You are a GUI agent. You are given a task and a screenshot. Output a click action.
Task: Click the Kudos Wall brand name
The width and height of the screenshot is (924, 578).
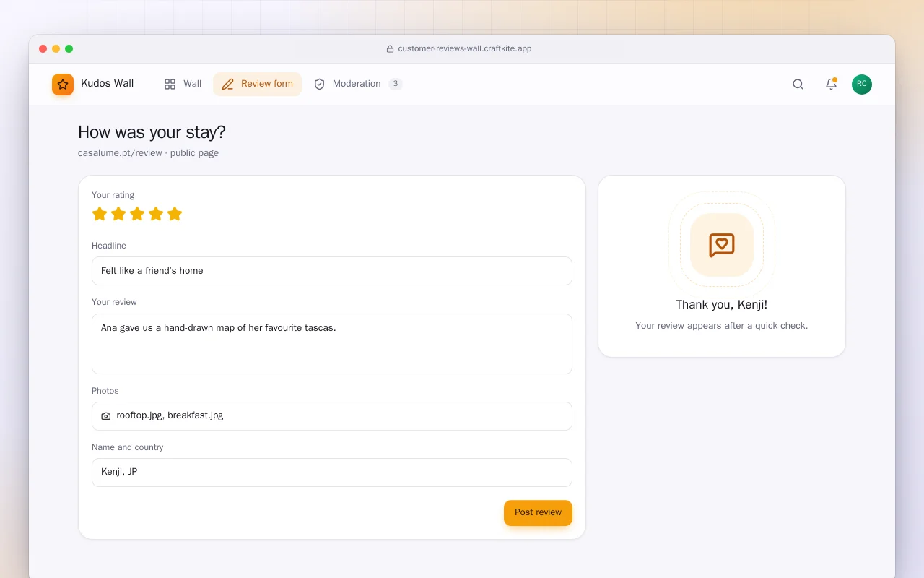tap(107, 84)
